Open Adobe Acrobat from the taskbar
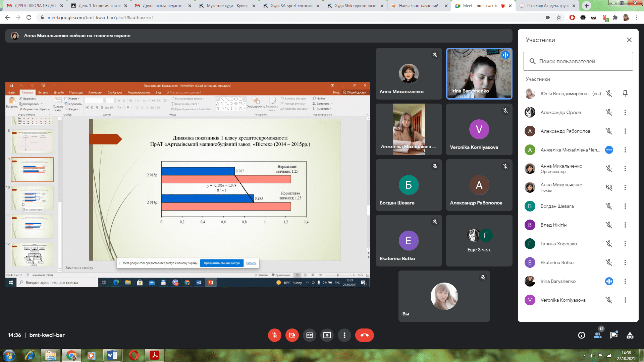This screenshot has height=362, width=644. pos(154,355)
